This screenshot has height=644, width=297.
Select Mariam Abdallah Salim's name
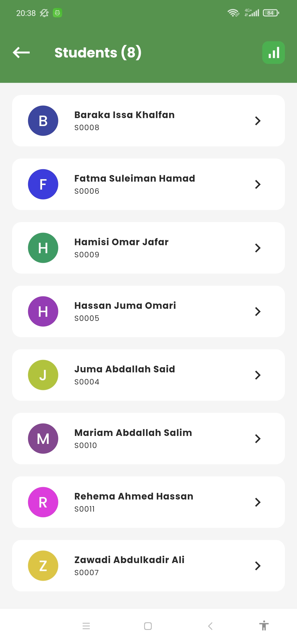point(133,433)
